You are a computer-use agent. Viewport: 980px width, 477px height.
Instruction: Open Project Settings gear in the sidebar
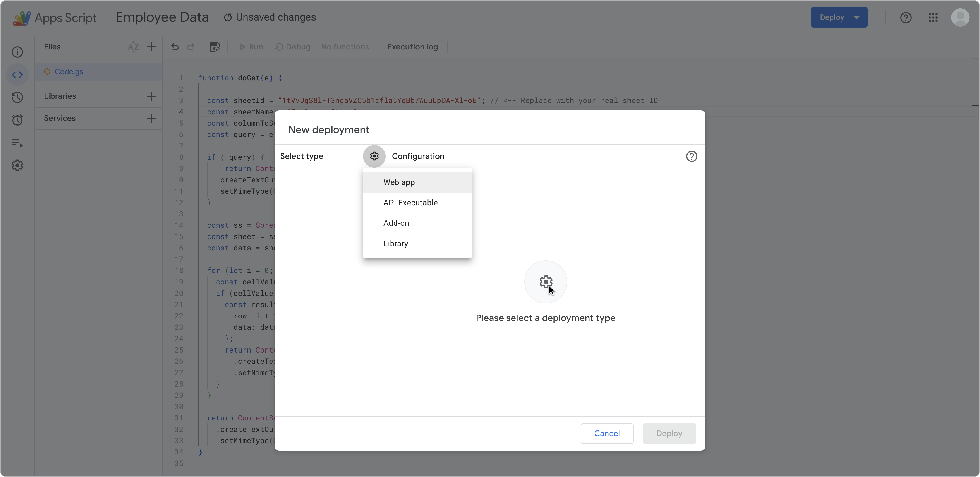[17, 166]
